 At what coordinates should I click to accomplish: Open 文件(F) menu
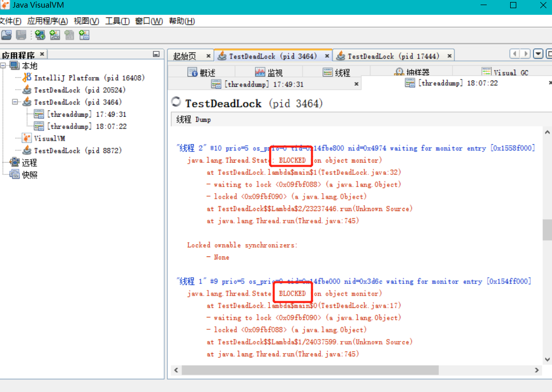tap(11, 21)
